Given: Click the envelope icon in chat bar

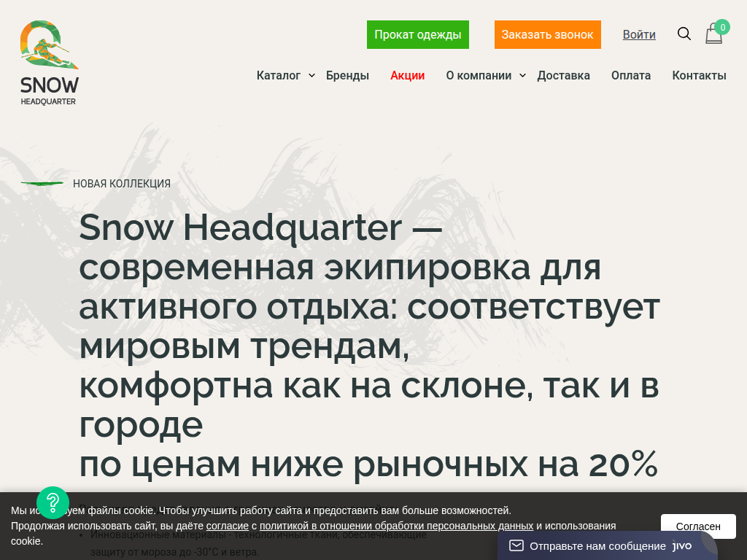Looking at the screenshot, I should [517, 545].
